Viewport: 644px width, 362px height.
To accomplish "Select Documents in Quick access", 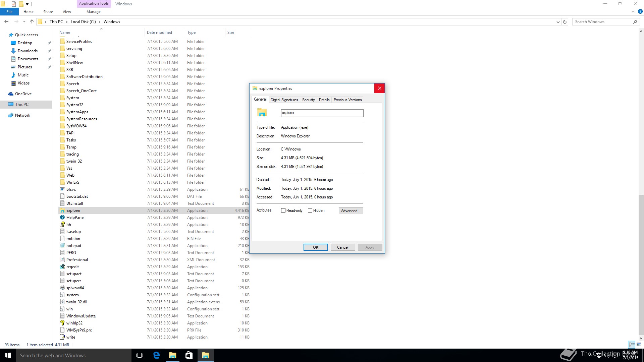I will [x=28, y=59].
